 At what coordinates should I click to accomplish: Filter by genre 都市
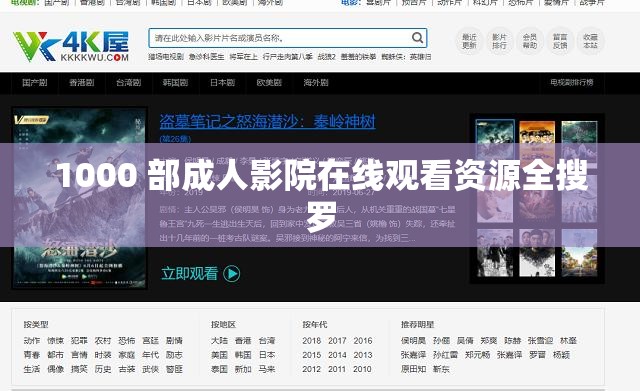(x=56, y=355)
